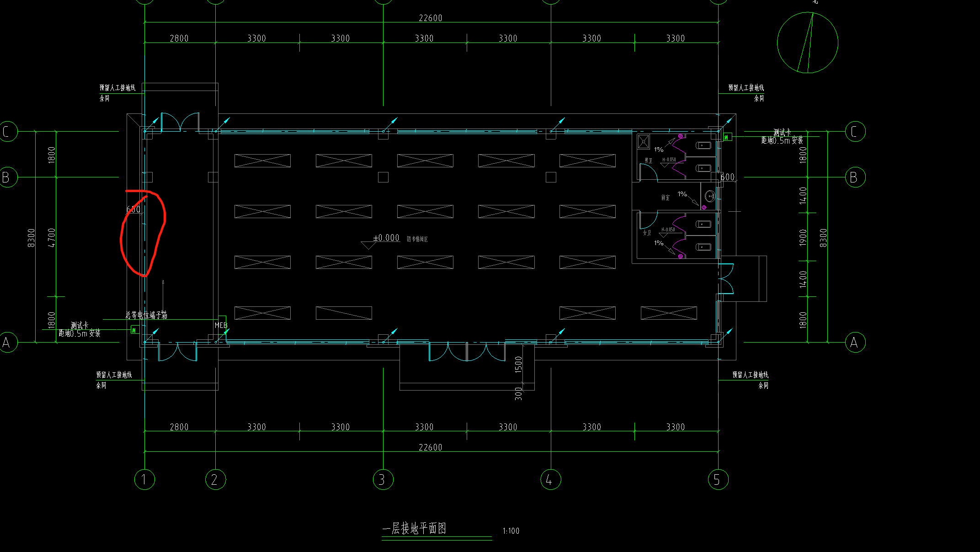Click the label 总等电位端子箱
Viewport: 980px width, 552px height.
[x=146, y=315]
